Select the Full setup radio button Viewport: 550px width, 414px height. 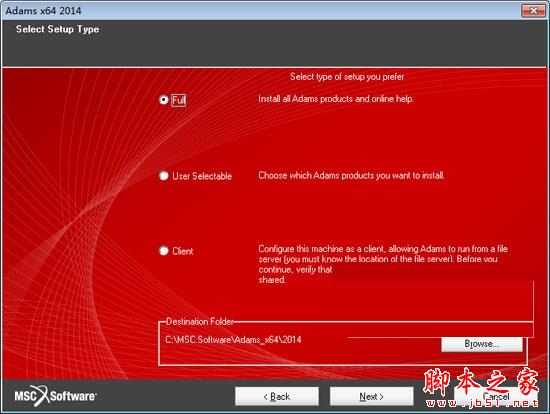(x=163, y=100)
